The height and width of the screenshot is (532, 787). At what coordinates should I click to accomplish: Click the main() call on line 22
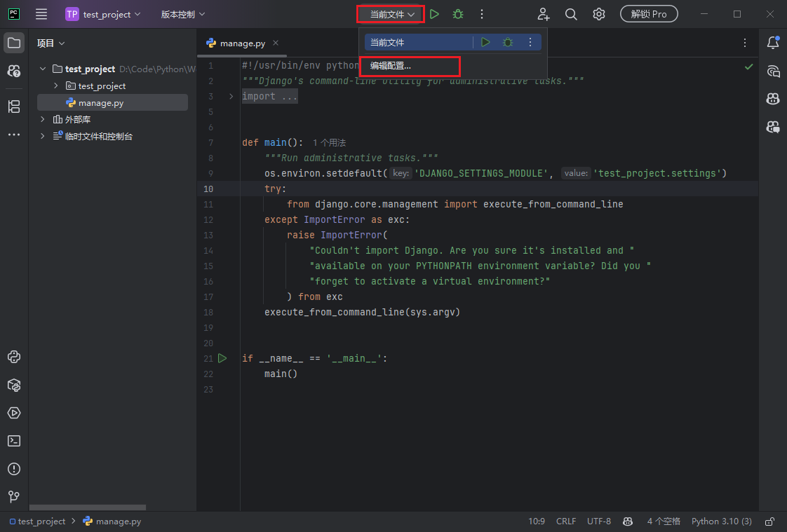pos(281,374)
